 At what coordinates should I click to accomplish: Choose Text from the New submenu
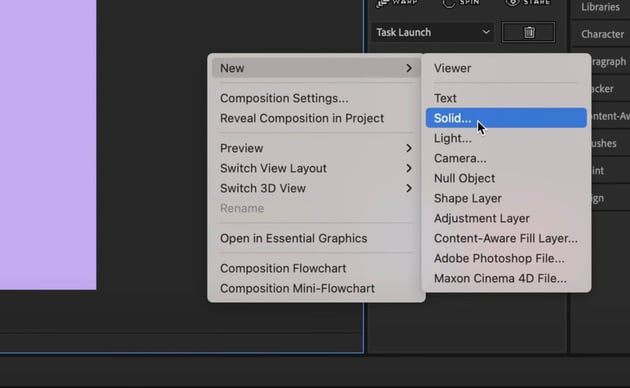[x=506, y=98]
